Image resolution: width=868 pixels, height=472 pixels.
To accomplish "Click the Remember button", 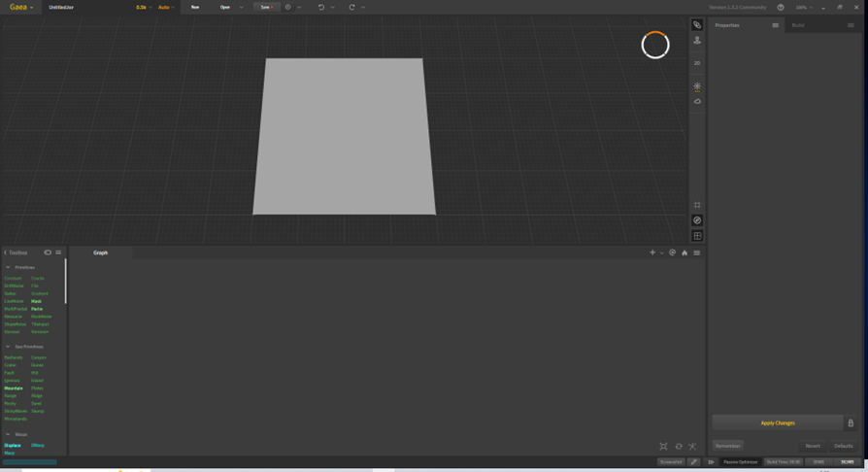I will click(727, 446).
